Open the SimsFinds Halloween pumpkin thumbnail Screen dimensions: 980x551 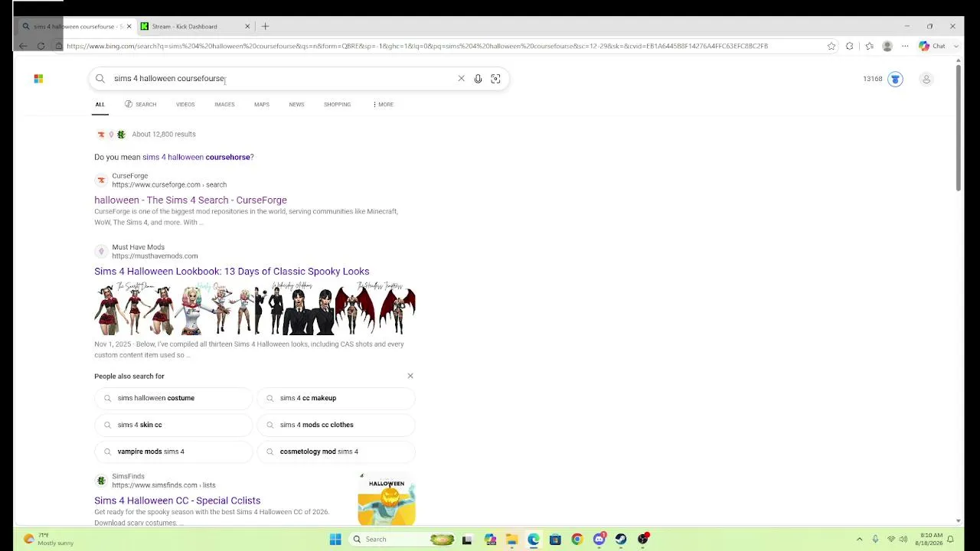[x=387, y=500]
